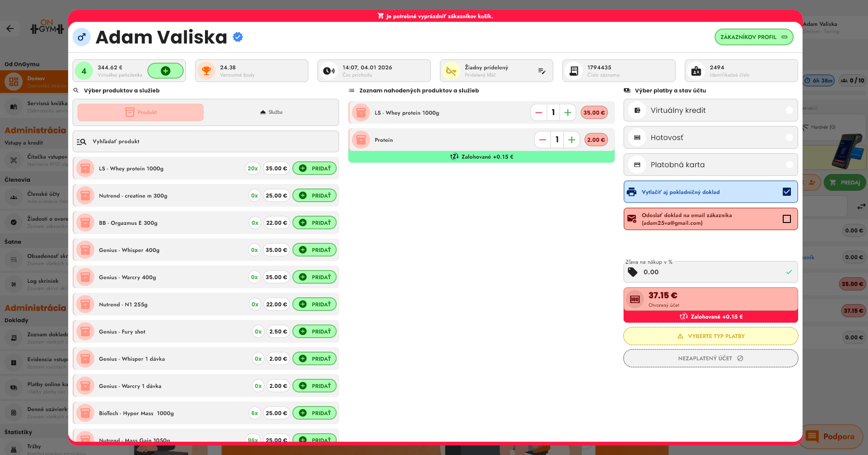Click the cash icon of Hotovosť

click(x=637, y=137)
